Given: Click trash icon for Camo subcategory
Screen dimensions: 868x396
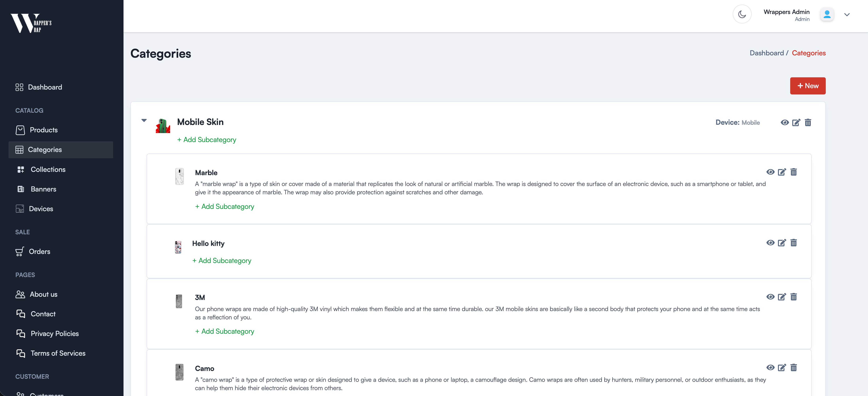Looking at the screenshot, I should tap(793, 368).
